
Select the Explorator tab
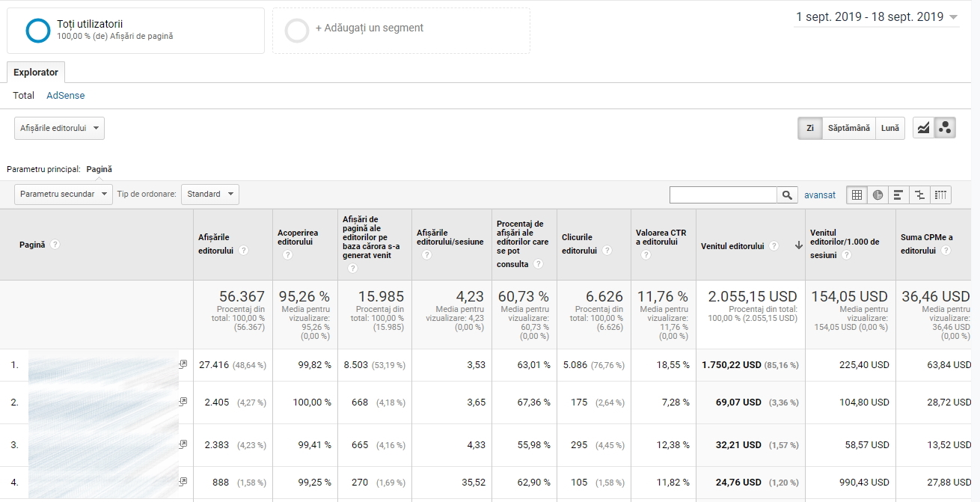pyautogui.click(x=36, y=73)
